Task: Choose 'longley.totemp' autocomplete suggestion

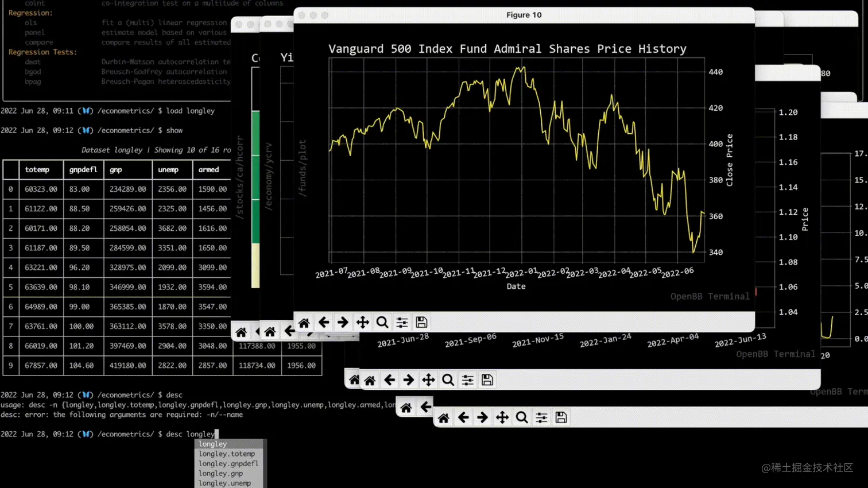Action: [x=229, y=454]
